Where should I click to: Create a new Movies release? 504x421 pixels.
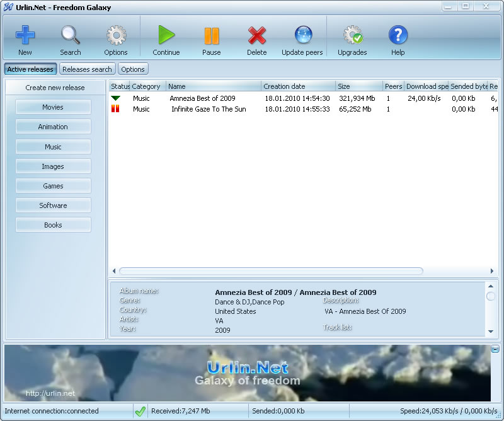click(x=53, y=107)
